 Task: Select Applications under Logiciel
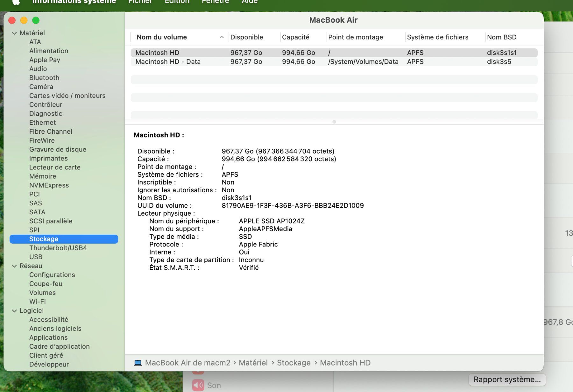pos(48,337)
